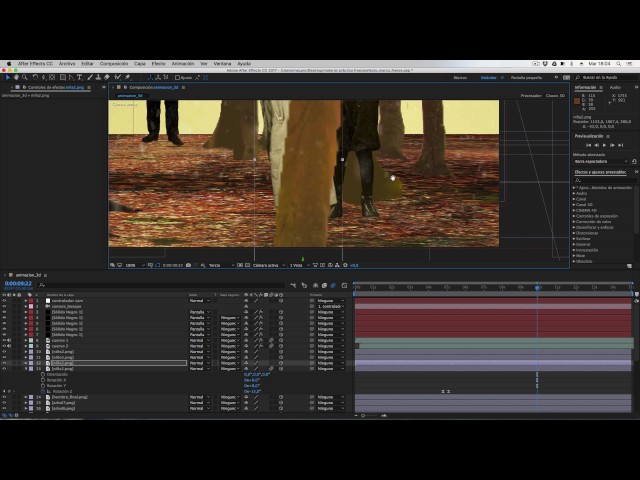Click the take snapshot camera icon
Image resolution: width=640 pixels, height=480 pixels.
coord(188,265)
